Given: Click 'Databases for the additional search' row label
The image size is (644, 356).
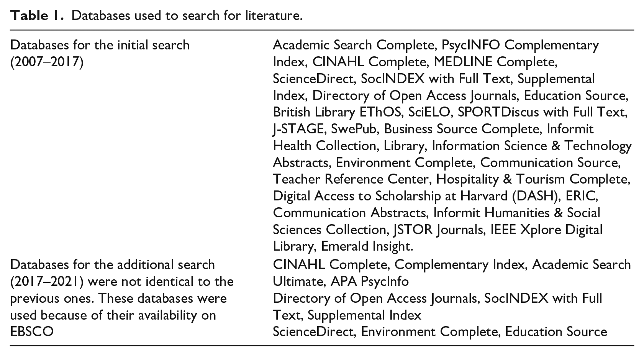Looking at the screenshot, I should pyautogui.click(x=113, y=264).
